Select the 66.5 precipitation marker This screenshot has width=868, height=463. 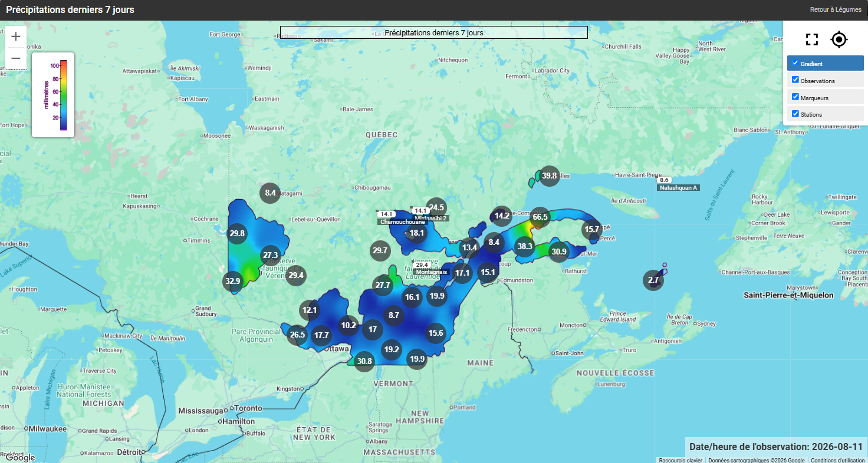pos(540,217)
